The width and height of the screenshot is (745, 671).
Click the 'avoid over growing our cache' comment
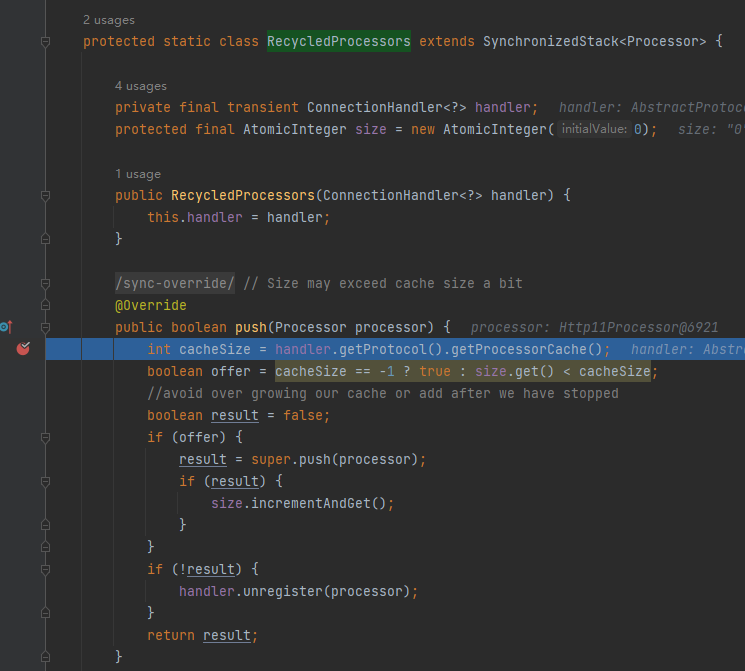[x=383, y=393]
